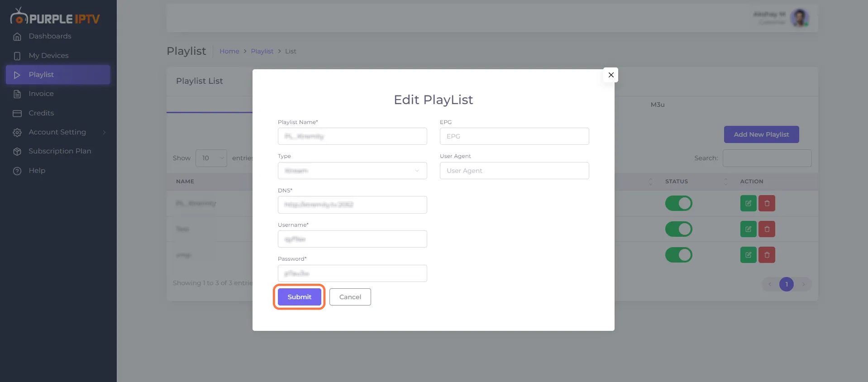The height and width of the screenshot is (382, 868).
Task: Click the Password input field
Action: click(x=353, y=273)
